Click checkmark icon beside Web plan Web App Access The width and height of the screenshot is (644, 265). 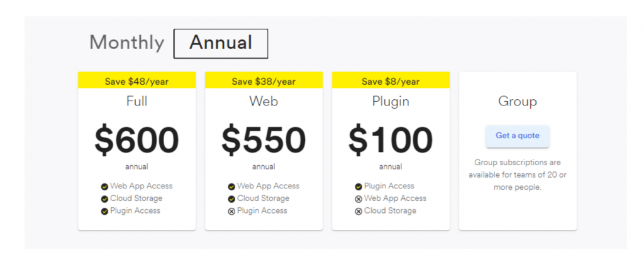231,187
